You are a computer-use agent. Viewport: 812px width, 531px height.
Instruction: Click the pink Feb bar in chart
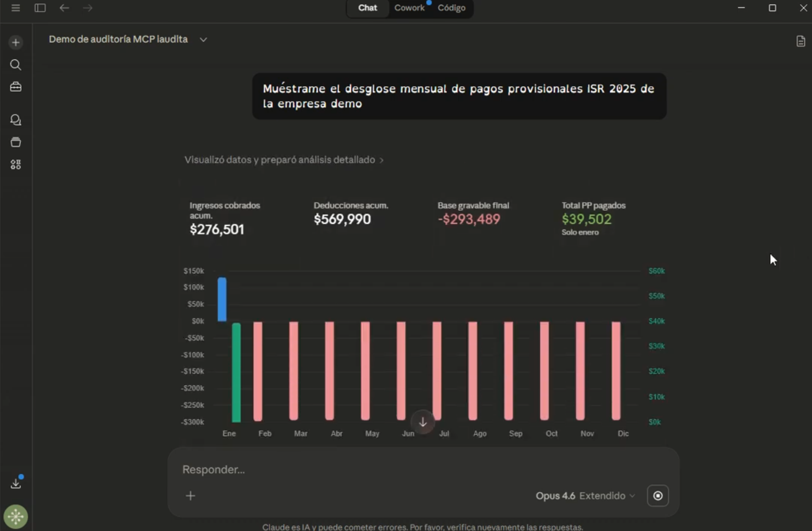pyautogui.click(x=258, y=371)
